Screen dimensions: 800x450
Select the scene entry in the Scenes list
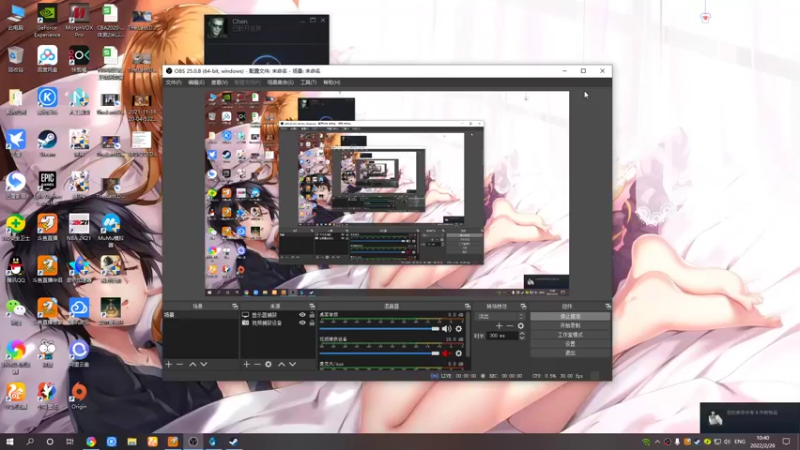(201, 315)
